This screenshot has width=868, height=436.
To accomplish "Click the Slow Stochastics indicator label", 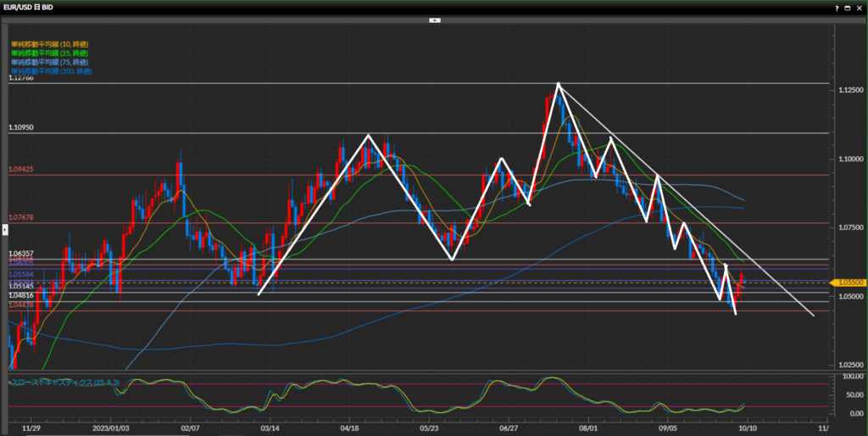I will coord(64,383).
